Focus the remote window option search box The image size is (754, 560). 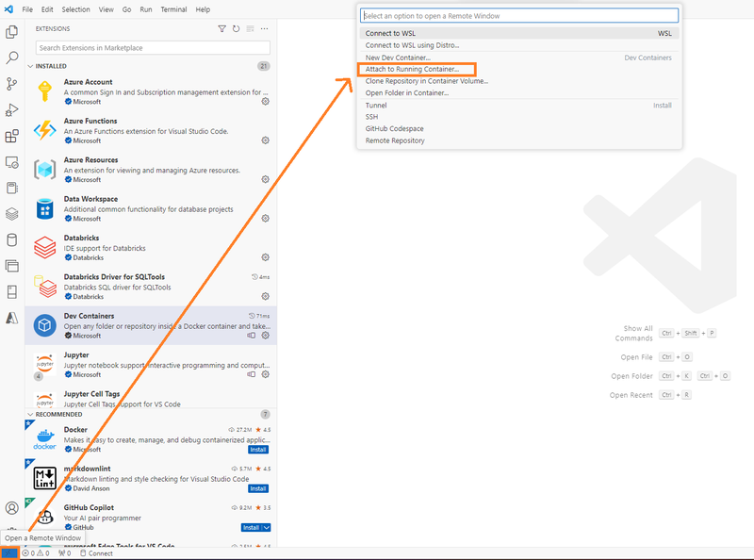[x=519, y=15]
